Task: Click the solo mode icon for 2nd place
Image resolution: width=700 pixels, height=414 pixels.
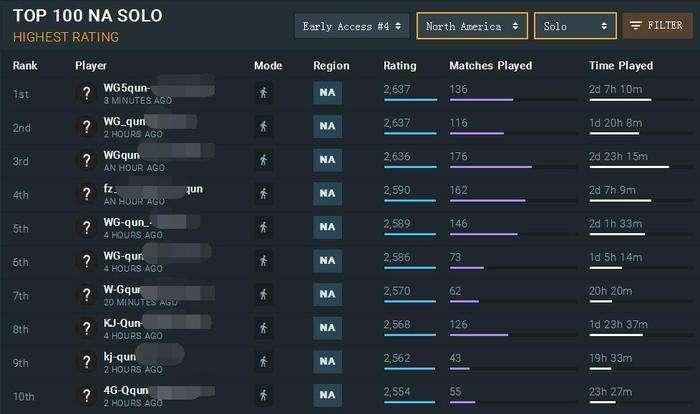Action: coord(263,127)
